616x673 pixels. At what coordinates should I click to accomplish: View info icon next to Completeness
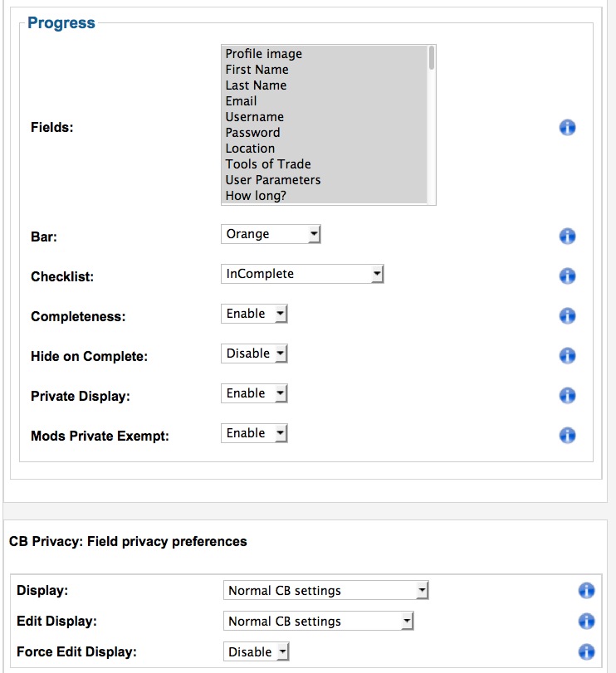point(567,316)
